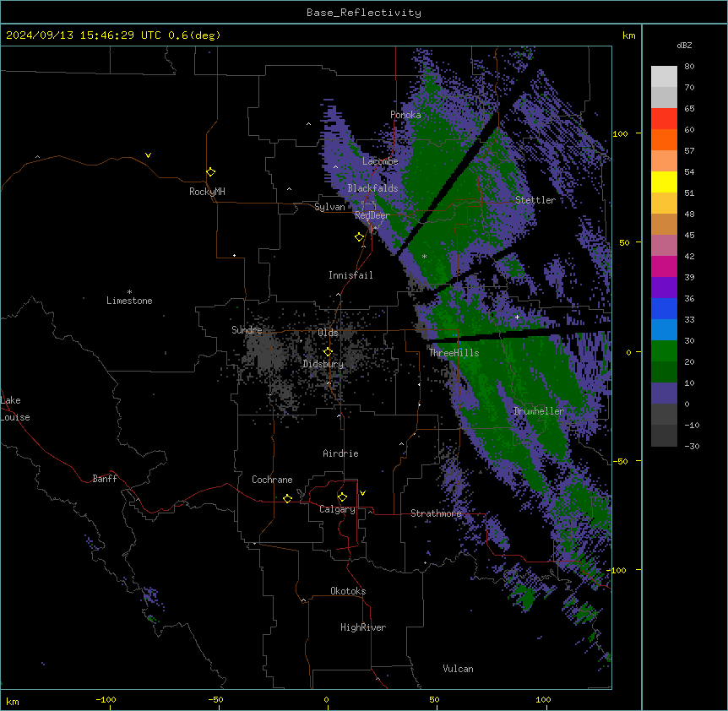Click the Limestone label
This screenshot has width=728, height=711.
coord(129,301)
